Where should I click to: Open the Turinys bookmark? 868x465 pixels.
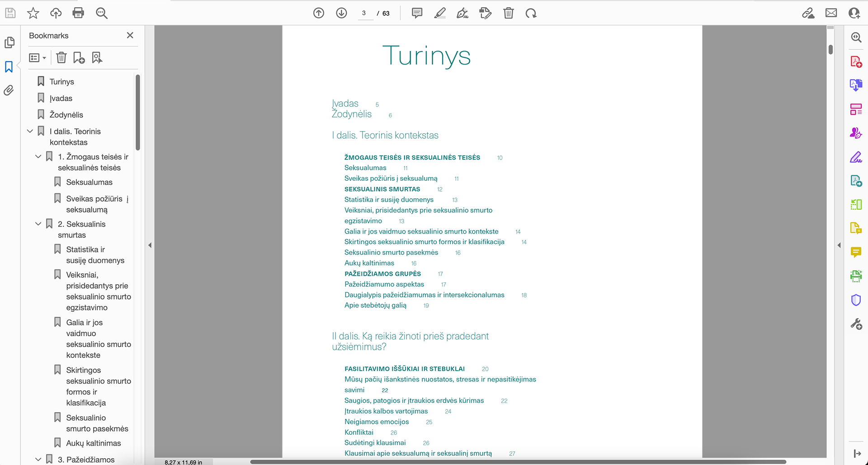click(x=61, y=82)
